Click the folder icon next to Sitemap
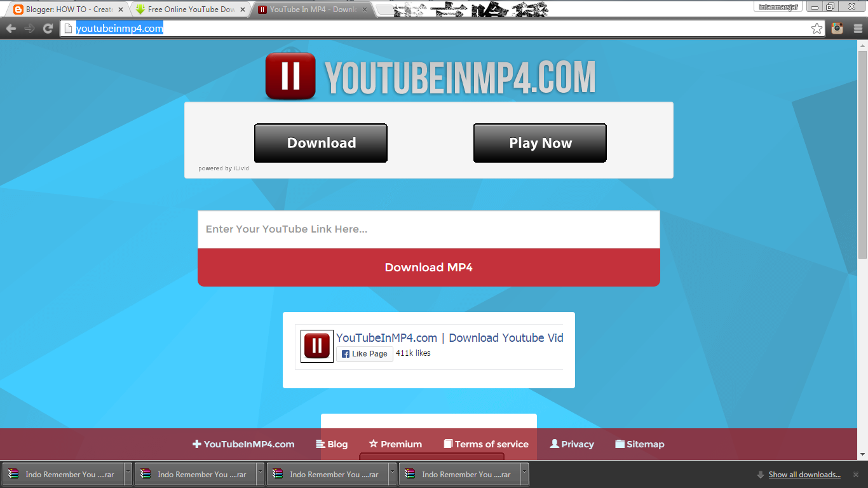Viewport: 868px width, 488px height. (618, 444)
